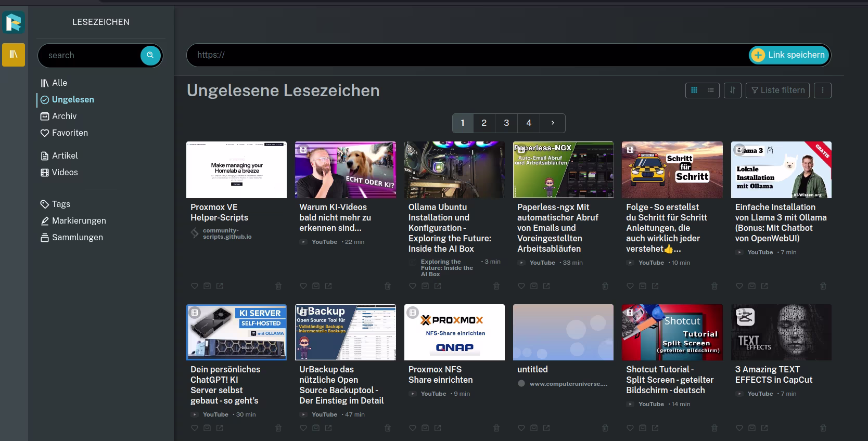Favorite the Llama 3 mit Ollama bookmark
The image size is (868, 441).
tap(739, 286)
